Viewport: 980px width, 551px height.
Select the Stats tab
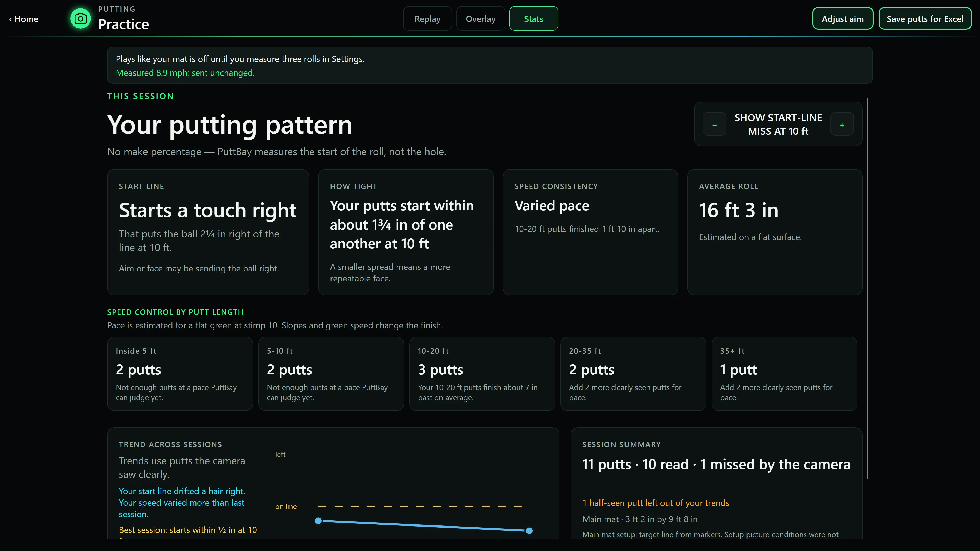click(533, 19)
